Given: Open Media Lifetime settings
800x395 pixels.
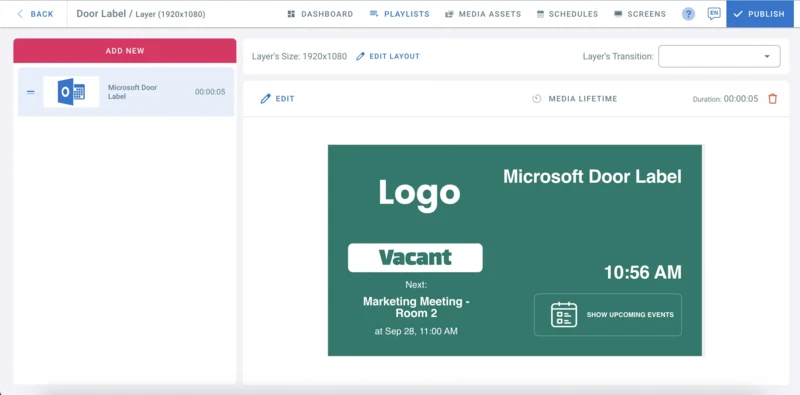Looking at the screenshot, I should [583, 99].
